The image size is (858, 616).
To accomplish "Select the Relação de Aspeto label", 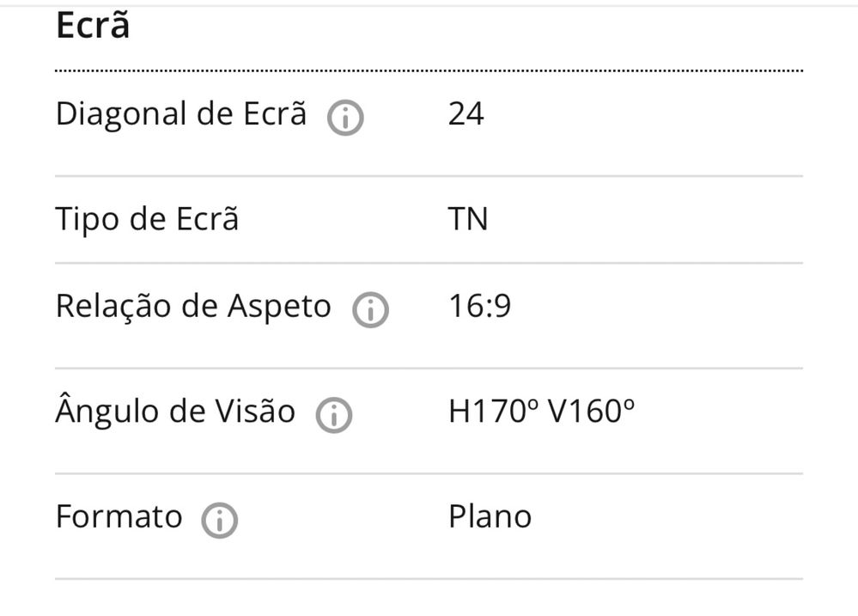I will 194,307.
